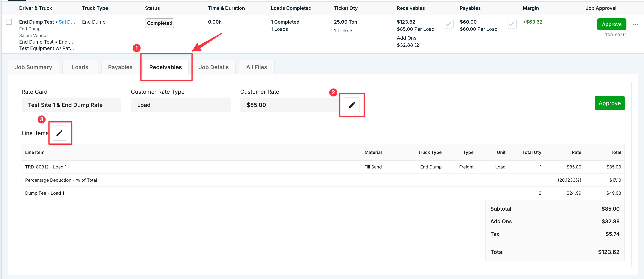This screenshot has height=279, width=644.
Task: Switch to the Job Summary tab
Action: pyautogui.click(x=34, y=67)
